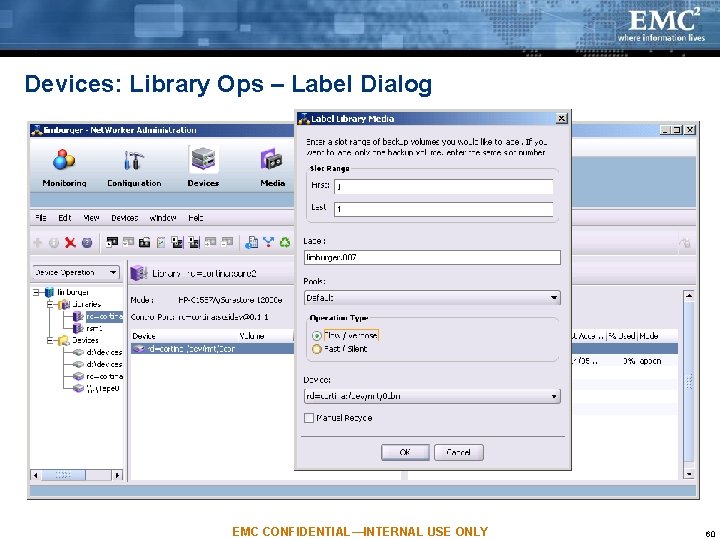Click the table vertical scroll-down arrow
Screen dimensions: 720x540
[689, 473]
